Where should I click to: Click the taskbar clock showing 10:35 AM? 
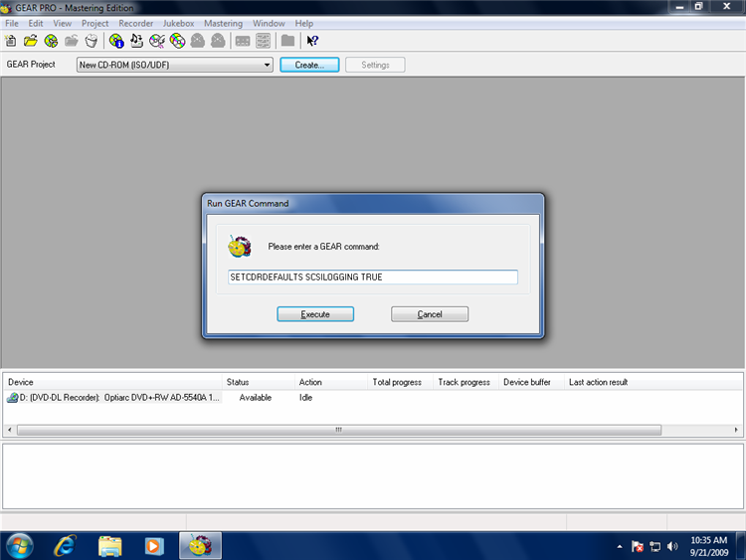click(709, 546)
